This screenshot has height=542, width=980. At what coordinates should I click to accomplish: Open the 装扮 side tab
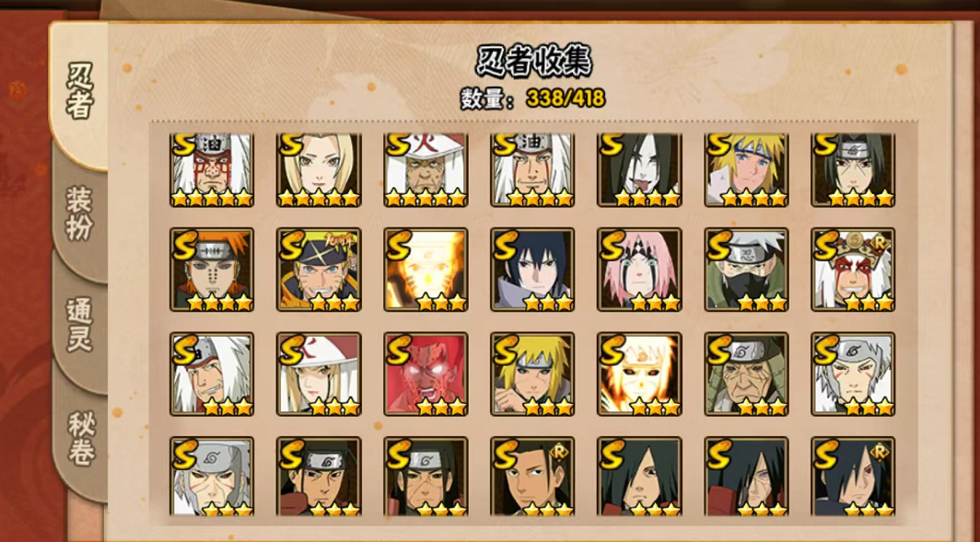pyautogui.click(x=79, y=213)
